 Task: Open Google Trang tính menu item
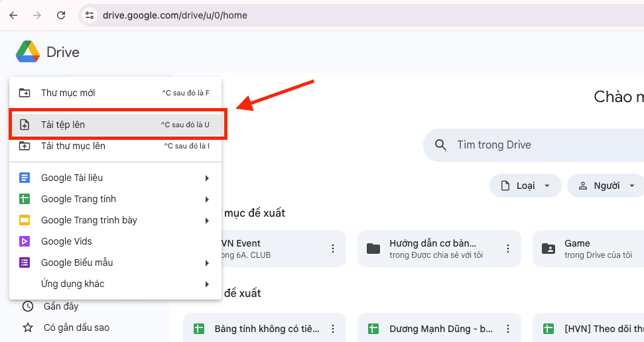(x=115, y=199)
